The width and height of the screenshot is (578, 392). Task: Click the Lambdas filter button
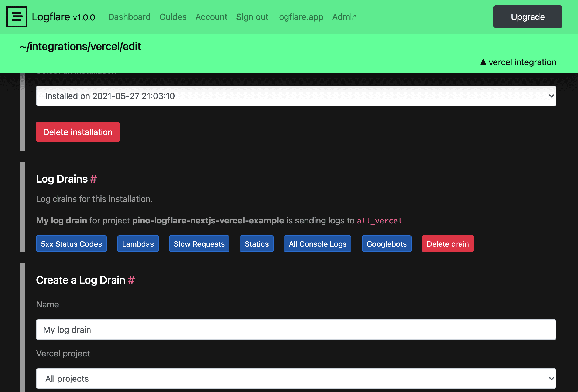138,244
